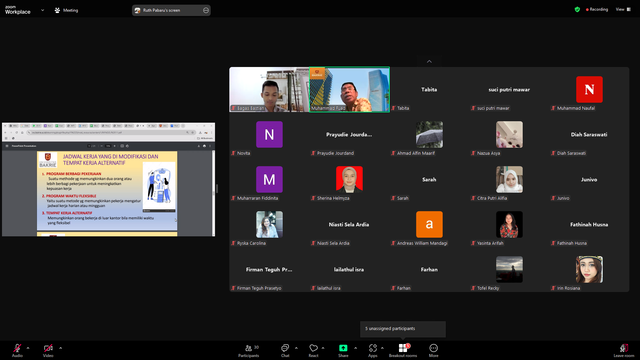Expand apps caret beside Apps
The image size is (640, 360).
click(382, 348)
